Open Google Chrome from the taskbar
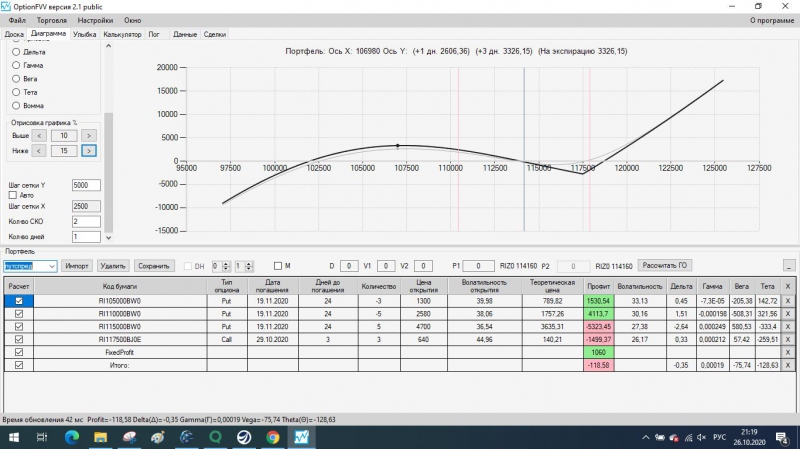 (x=272, y=437)
